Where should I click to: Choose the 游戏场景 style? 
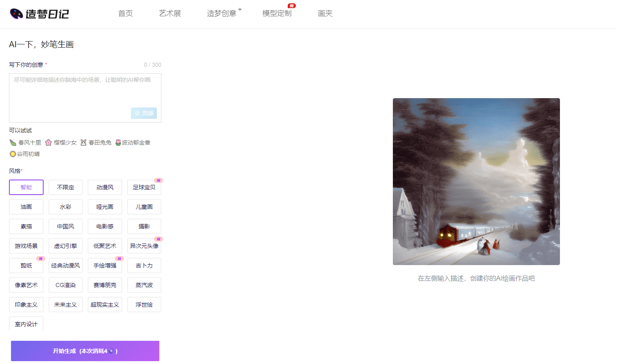pyautogui.click(x=26, y=246)
